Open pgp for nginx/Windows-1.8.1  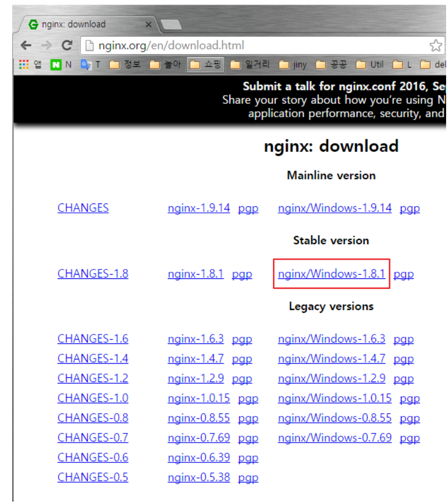(404, 275)
